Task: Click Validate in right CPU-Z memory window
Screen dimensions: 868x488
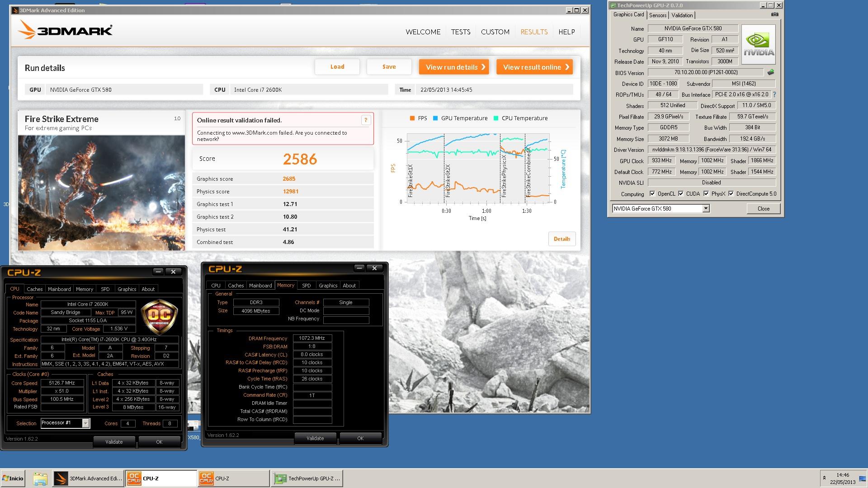Action: pos(315,438)
